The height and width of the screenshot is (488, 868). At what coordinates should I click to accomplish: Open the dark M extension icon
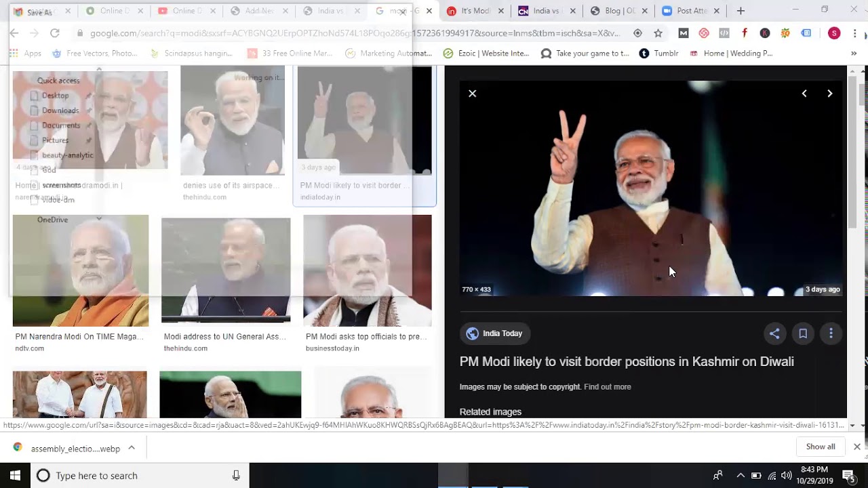click(x=684, y=33)
